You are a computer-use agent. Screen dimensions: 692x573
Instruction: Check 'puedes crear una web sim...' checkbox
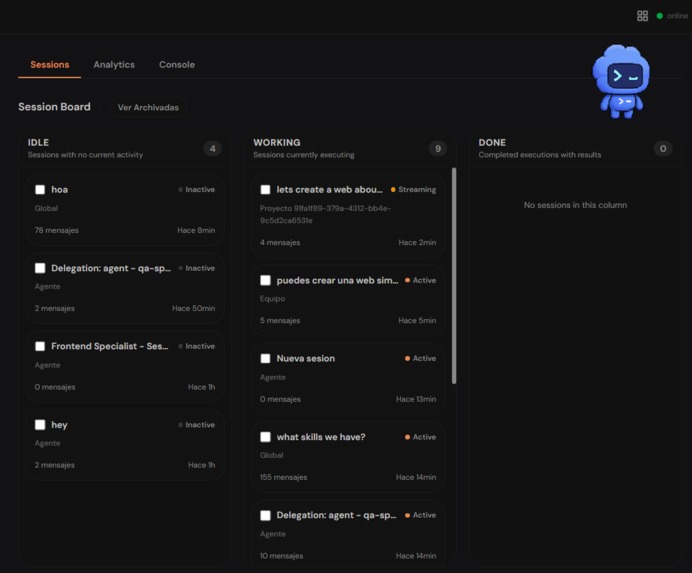265,280
